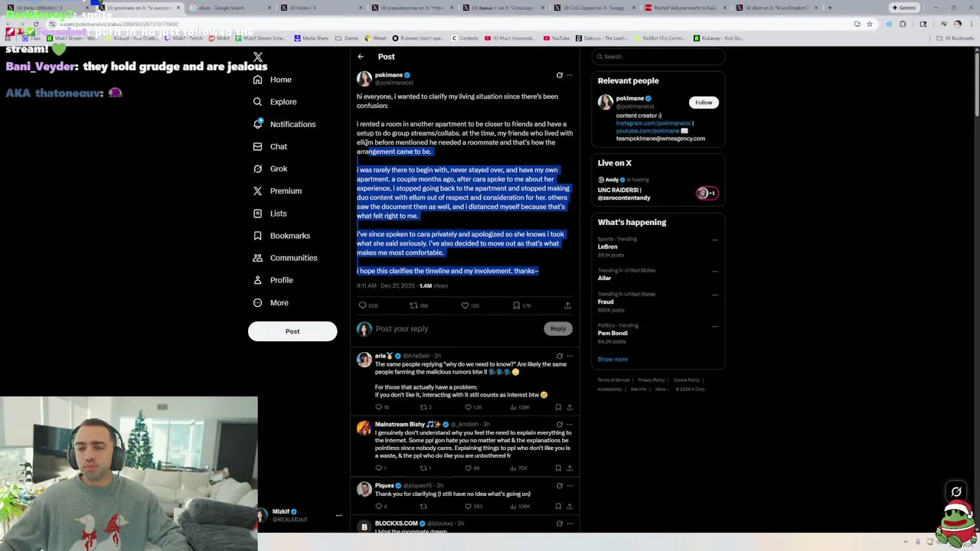Expand the More menu in the sidebar
The image size is (980, 551).
[x=270, y=302]
